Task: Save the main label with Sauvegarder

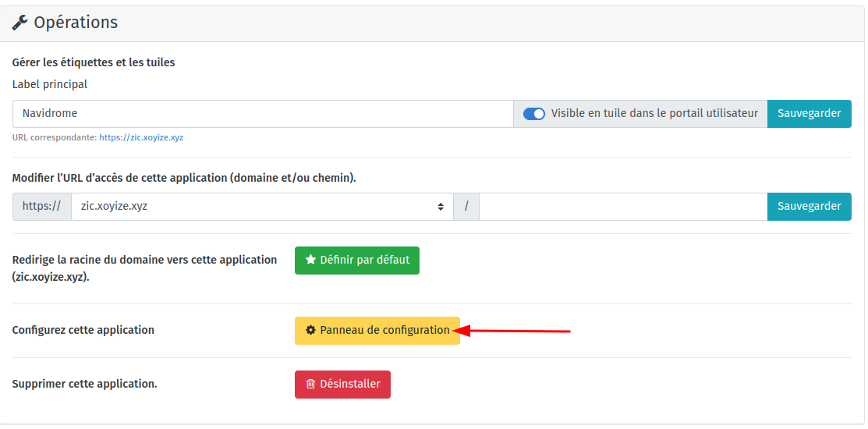Action: tap(809, 114)
